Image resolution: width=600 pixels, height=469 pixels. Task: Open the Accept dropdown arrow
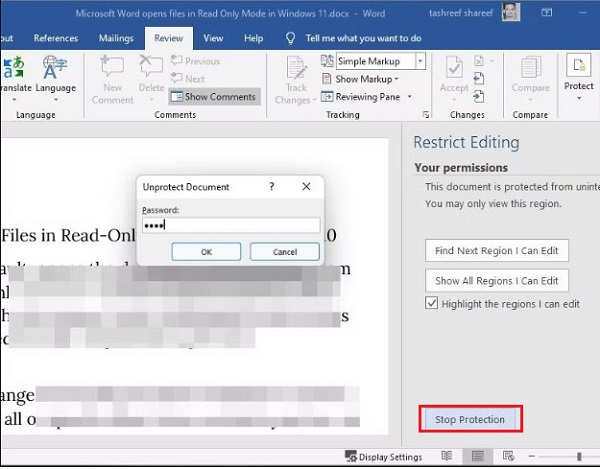(x=454, y=100)
